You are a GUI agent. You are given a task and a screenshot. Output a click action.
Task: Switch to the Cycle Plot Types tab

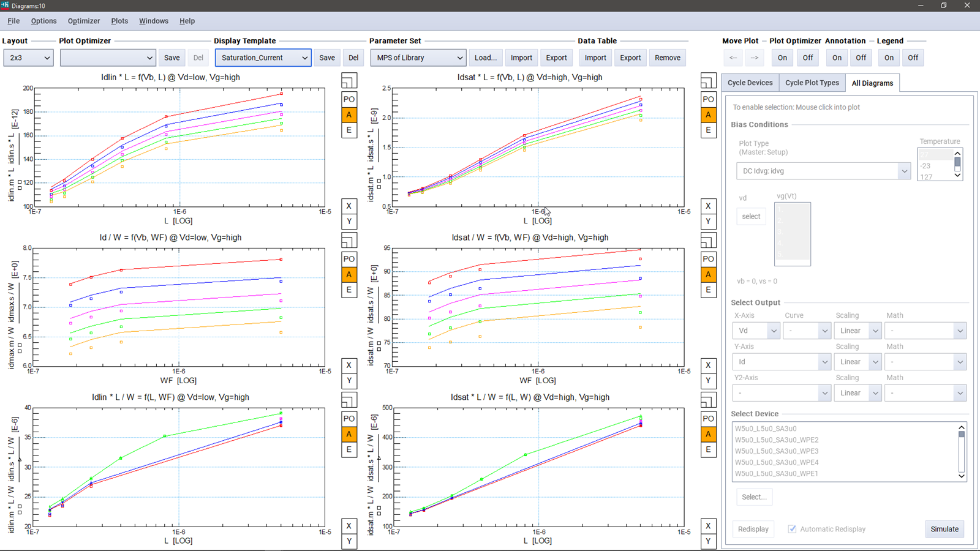tap(812, 83)
